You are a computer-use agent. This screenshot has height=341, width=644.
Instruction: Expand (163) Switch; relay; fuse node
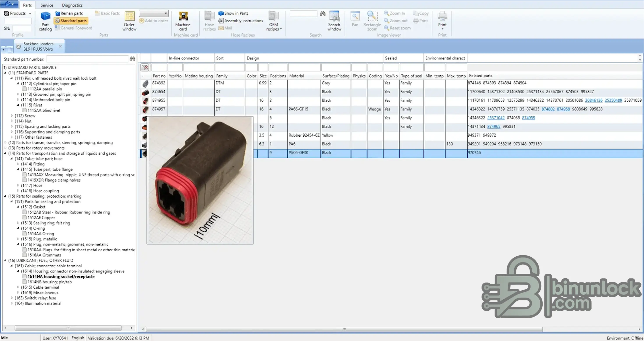pos(12,298)
